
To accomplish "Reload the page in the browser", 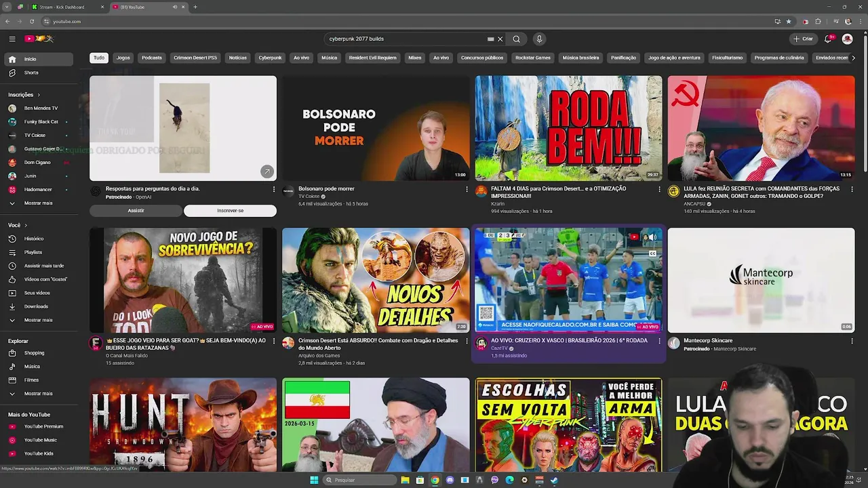I will (31, 21).
